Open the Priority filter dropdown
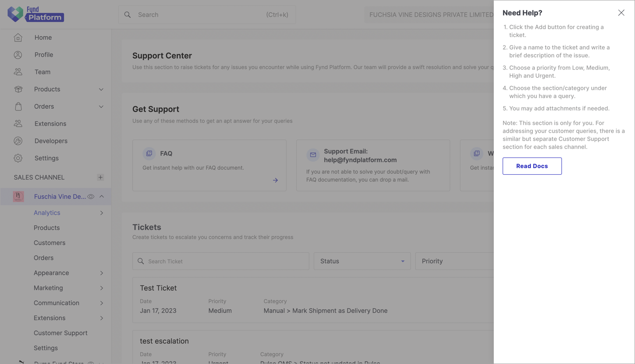635x364 pixels. [x=454, y=261]
